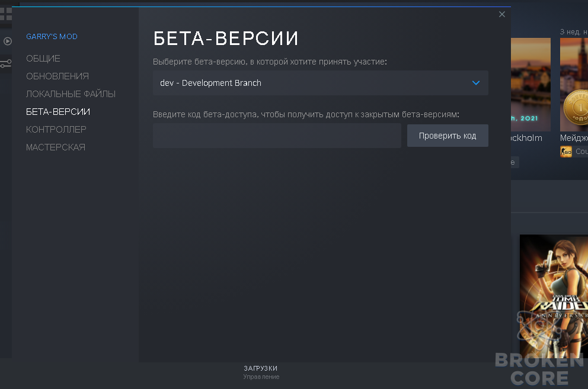The image size is (588, 389).
Task: Select the БЕТА-ВЕРСИИ section
Action: point(57,112)
